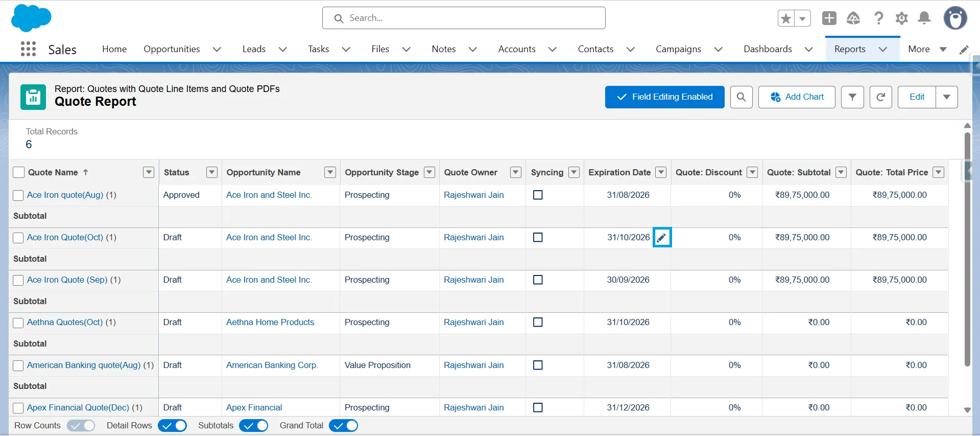Screen dimensions: 980x436
Task: Click the Add Chart button
Action: [x=797, y=97]
